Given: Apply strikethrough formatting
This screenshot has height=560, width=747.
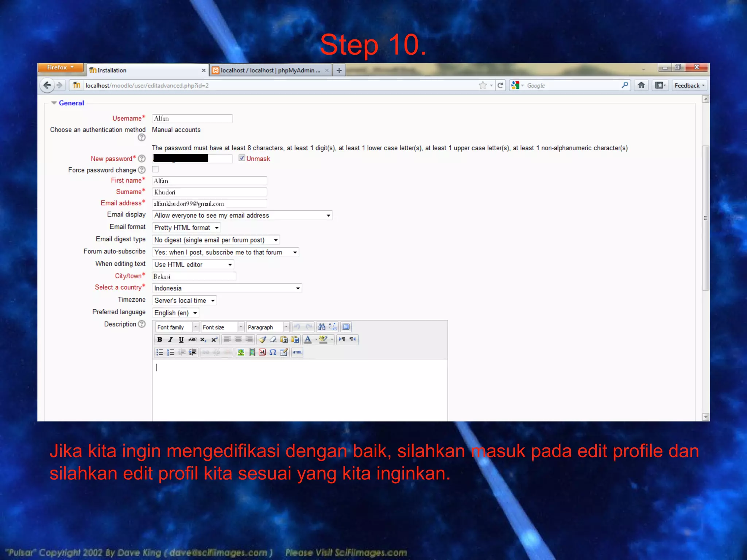Looking at the screenshot, I should click(192, 339).
